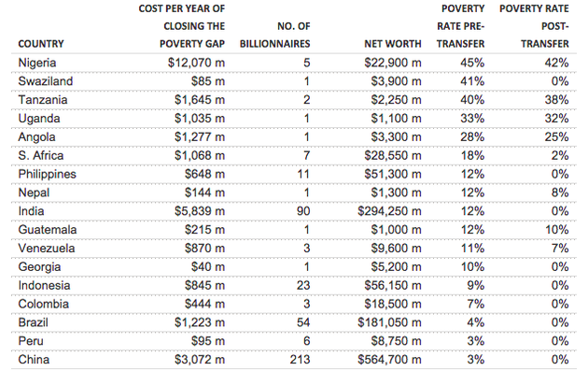588x385 pixels.
Task: Click India's net worth value $294,250 m
Action: (387, 210)
